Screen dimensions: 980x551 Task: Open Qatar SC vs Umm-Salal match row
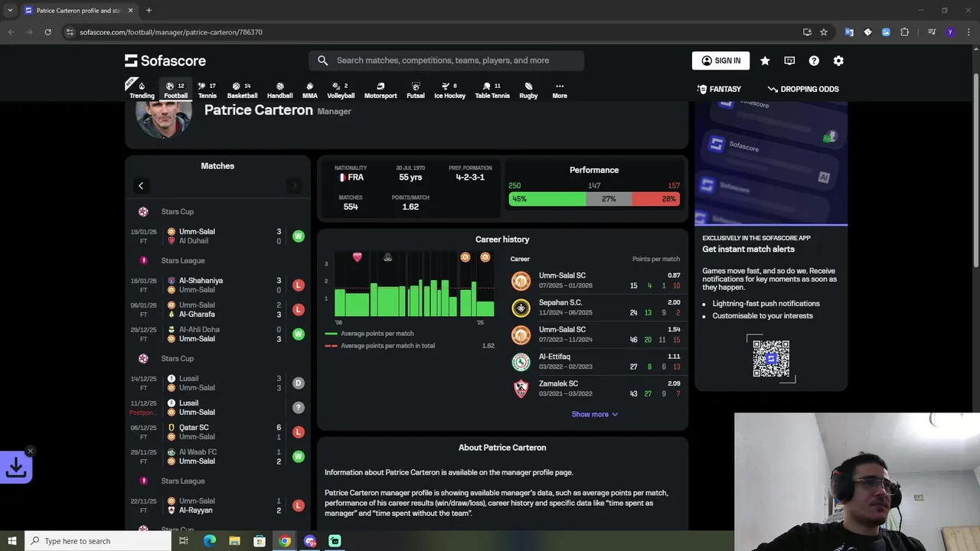point(217,432)
